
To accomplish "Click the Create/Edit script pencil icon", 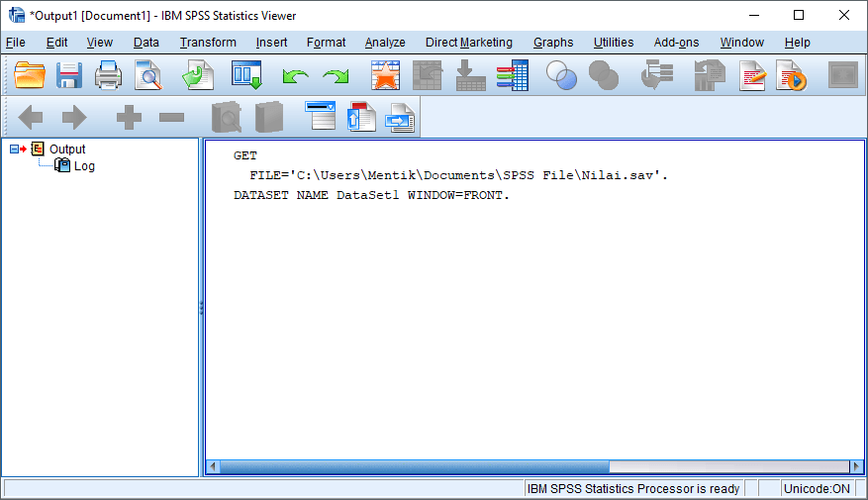I will pos(752,75).
